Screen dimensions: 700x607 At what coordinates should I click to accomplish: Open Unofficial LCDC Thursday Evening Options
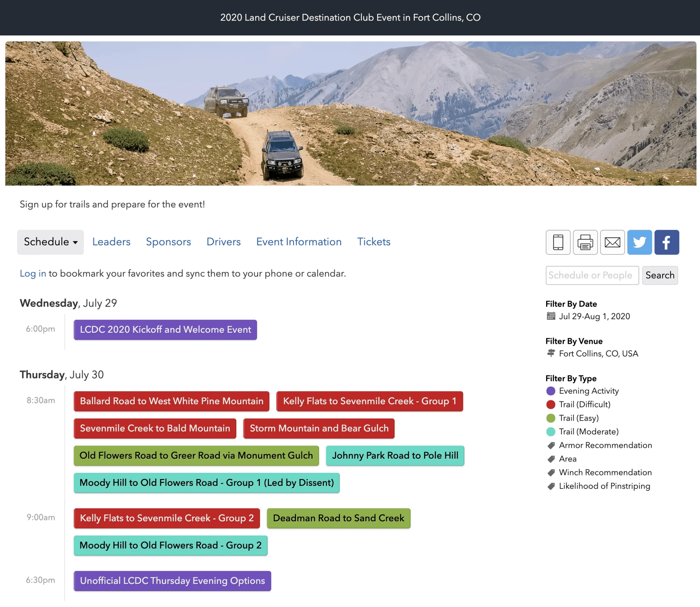172,581
